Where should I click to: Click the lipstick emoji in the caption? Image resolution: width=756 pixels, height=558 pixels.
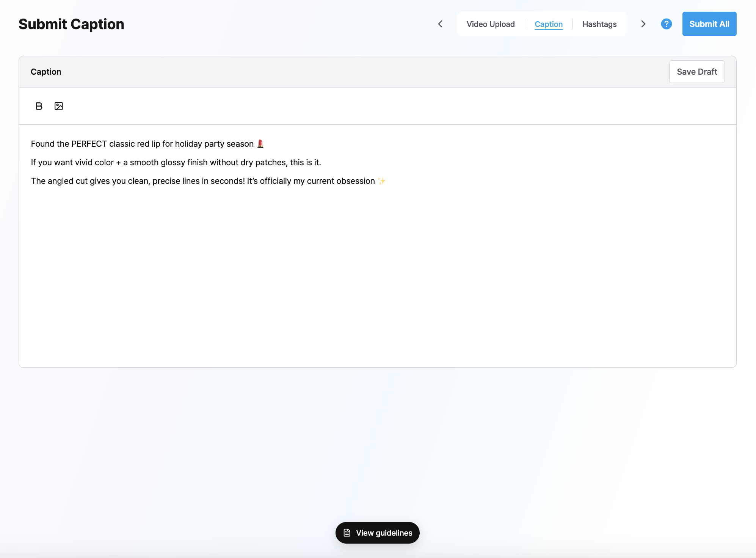(260, 144)
